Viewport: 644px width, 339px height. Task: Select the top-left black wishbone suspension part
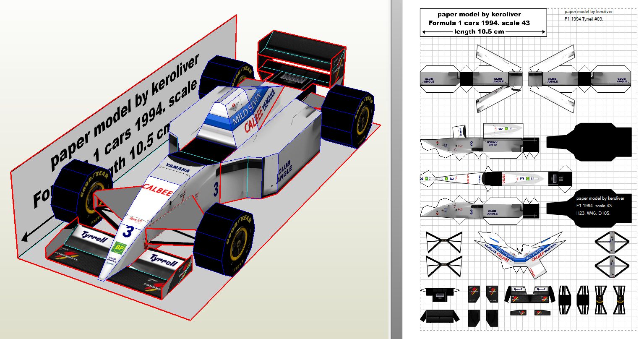click(444, 242)
